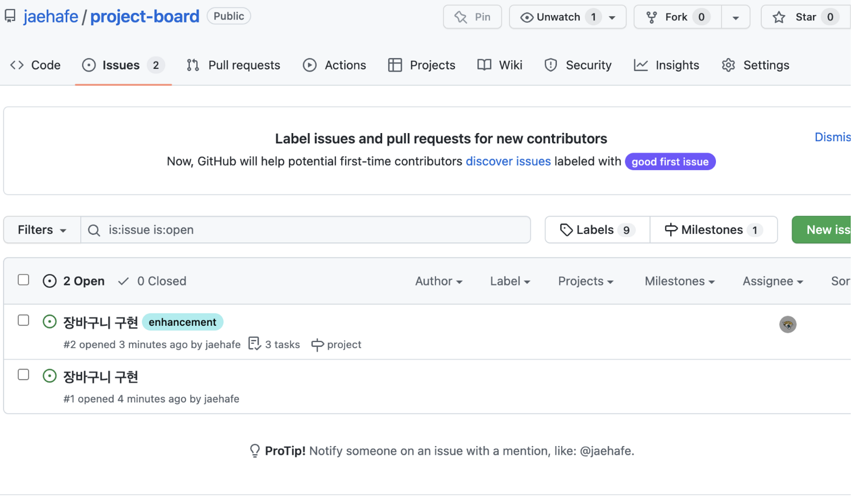Click the assignee avatar on issue #2
This screenshot has width=868, height=501.
coord(787,324)
